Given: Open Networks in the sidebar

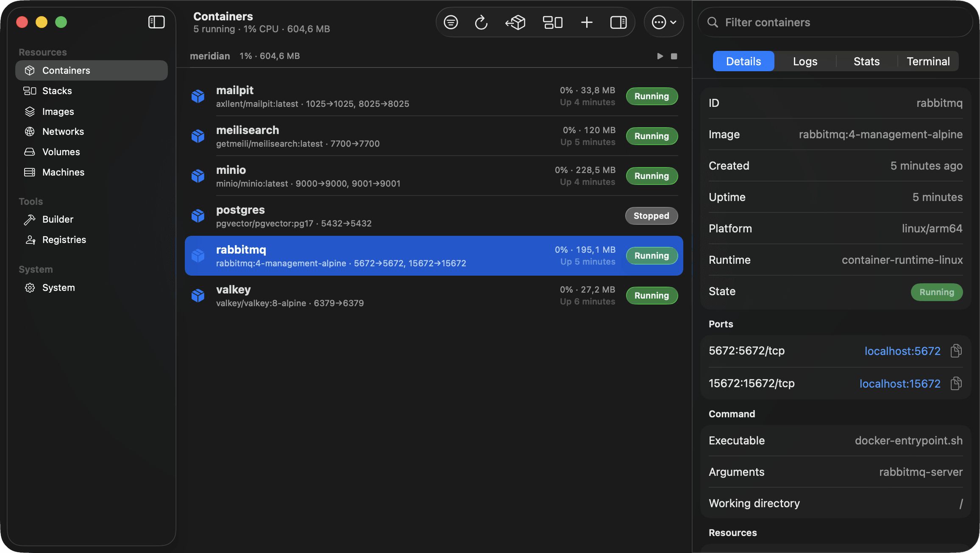Looking at the screenshot, I should point(92,131).
